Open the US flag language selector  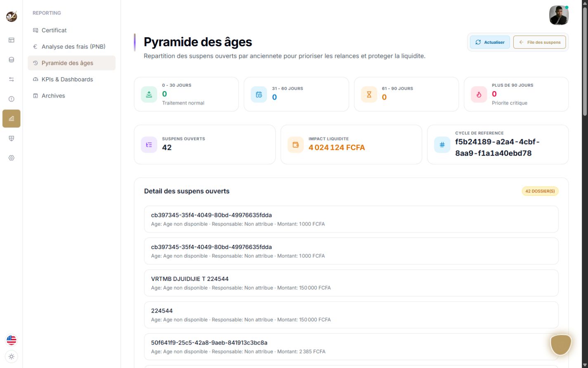11,340
